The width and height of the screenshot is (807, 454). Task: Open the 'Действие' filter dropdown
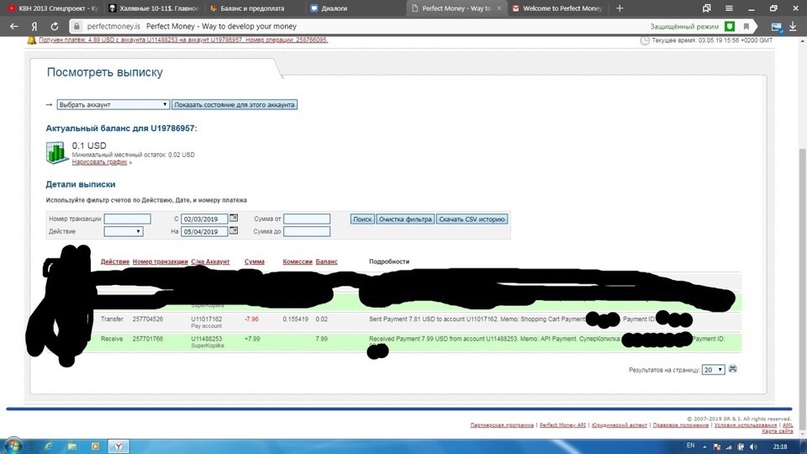(x=124, y=231)
